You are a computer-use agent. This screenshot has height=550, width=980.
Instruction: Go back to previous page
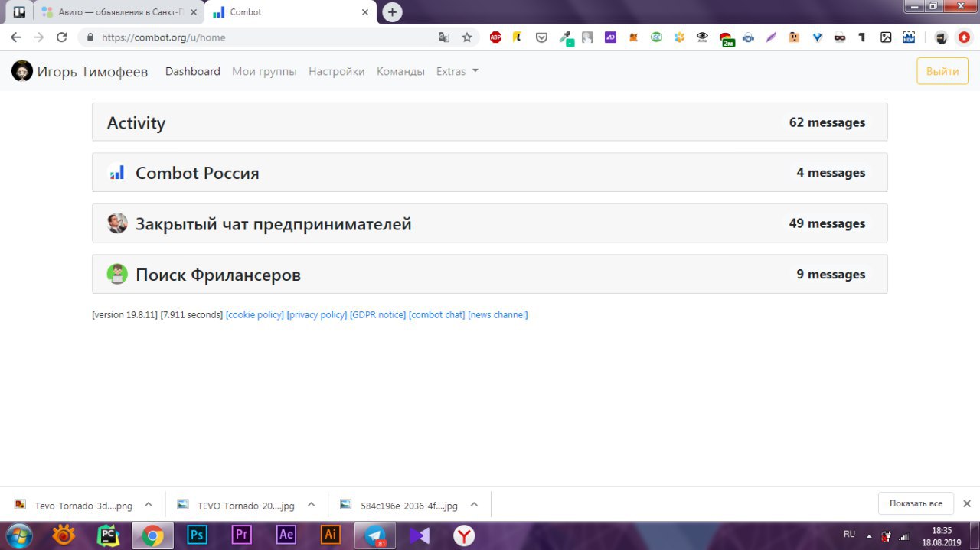[x=15, y=37]
